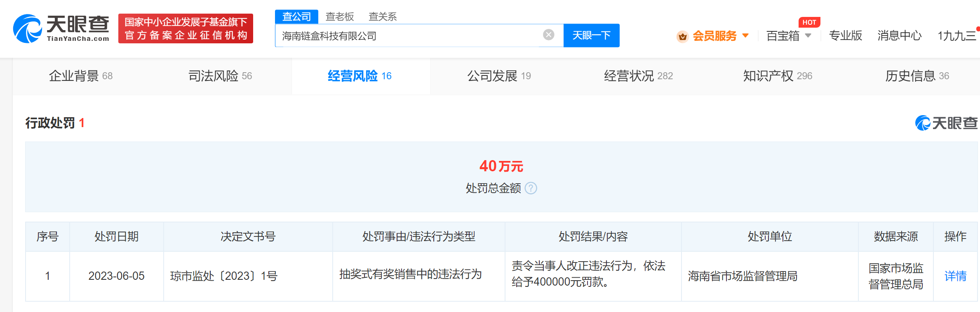Select the 查关系 search tab
This screenshot has width=980, height=312.
click(383, 17)
